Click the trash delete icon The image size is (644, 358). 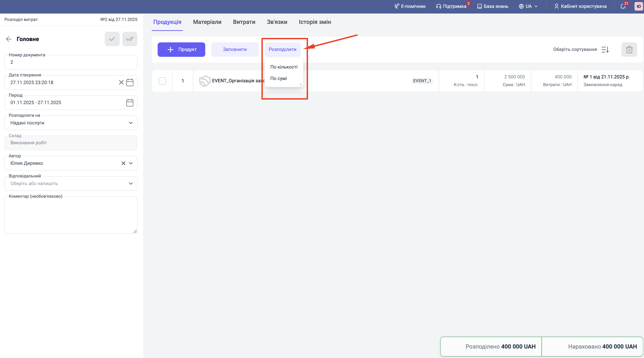(629, 49)
